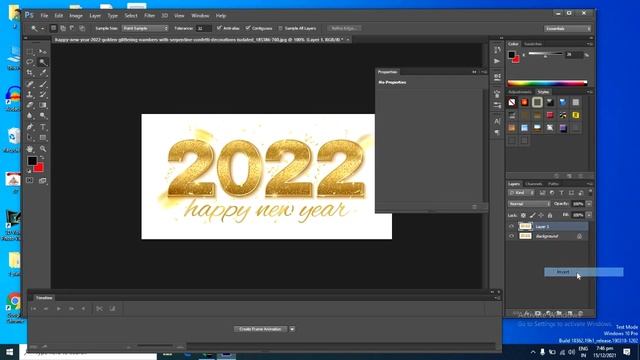
Task: Enable Sample All Layers checkbox
Action: [280, 28]
